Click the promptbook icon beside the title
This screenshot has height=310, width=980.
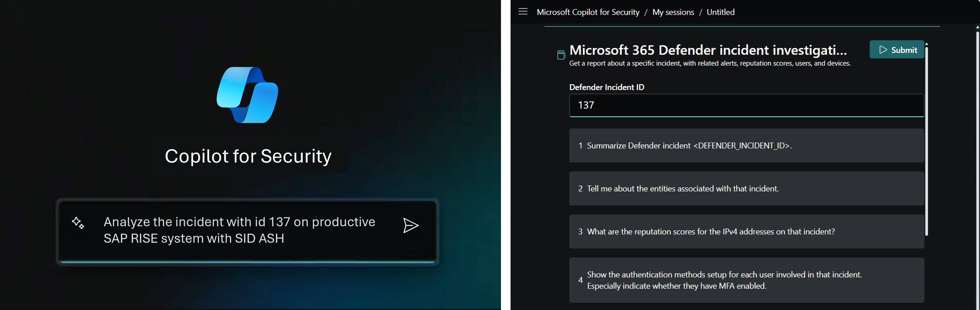point(561,55)
